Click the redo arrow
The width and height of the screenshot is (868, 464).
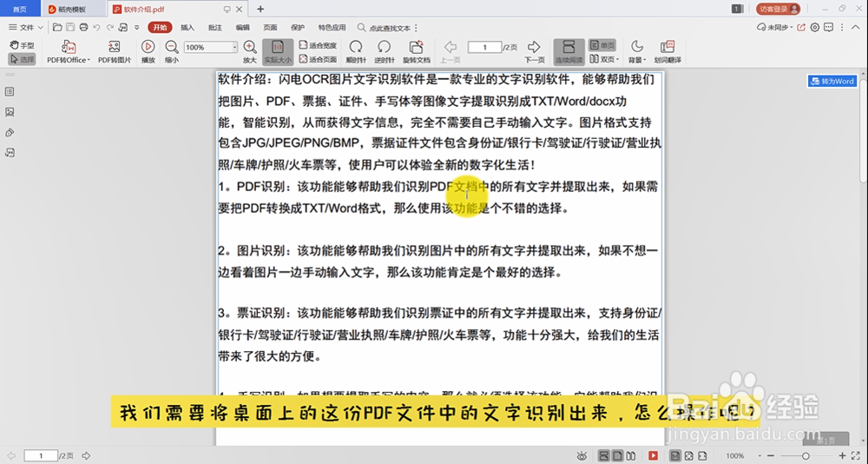tap(110, 27)
